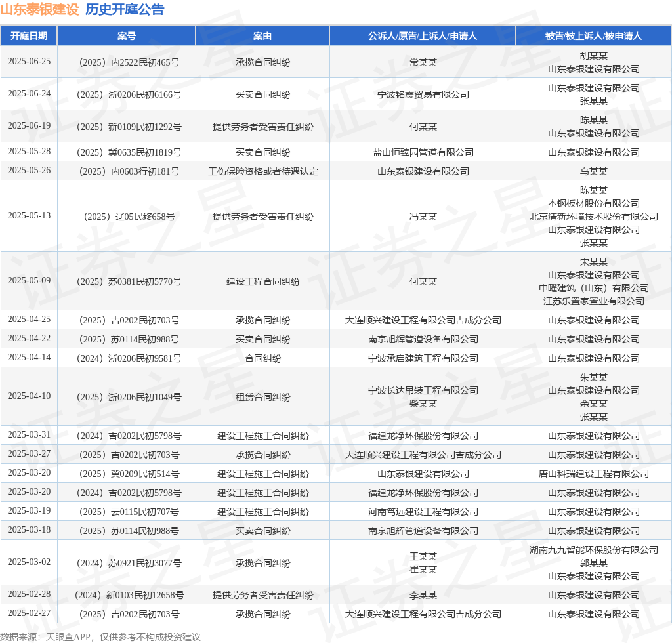Click defendant 宋某某

pyautogui.click(x=593, y=262)
